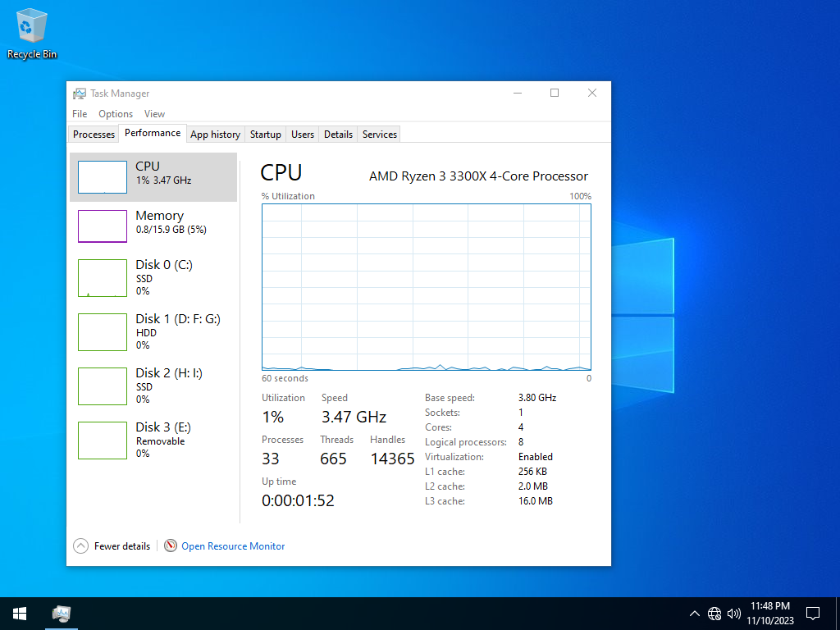
Task: Click the '1% 3.47 GHz' sidebar text
Action: (x=163, y=180)
